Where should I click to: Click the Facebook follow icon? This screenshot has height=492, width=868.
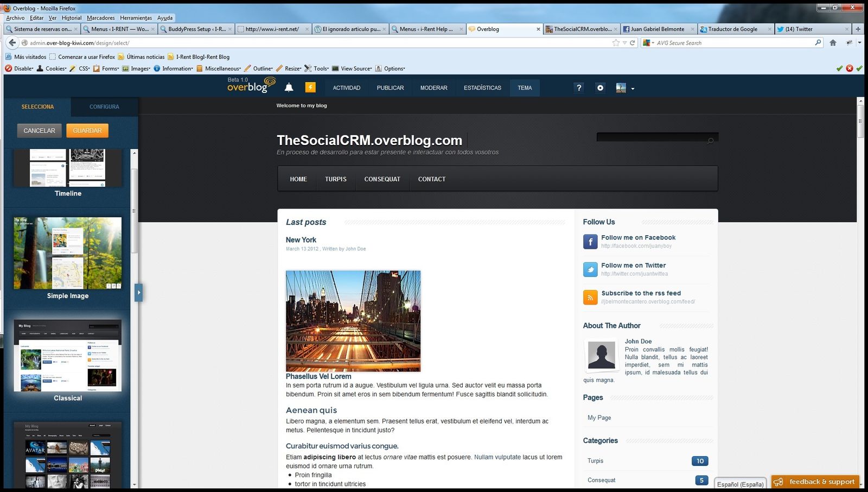pyautogui.click(x=590, y=242)
